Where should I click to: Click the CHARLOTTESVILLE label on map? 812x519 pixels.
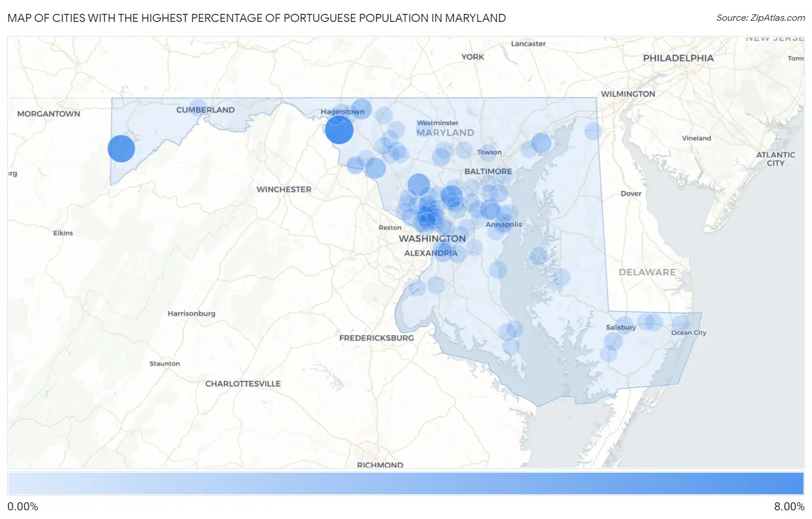pos(243,384)
